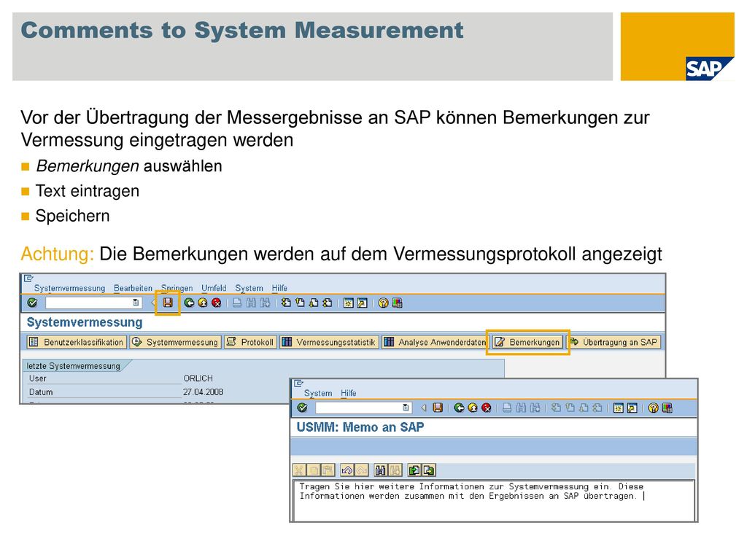Click the Paste icon in memo editor toolbar

(328, 470)
